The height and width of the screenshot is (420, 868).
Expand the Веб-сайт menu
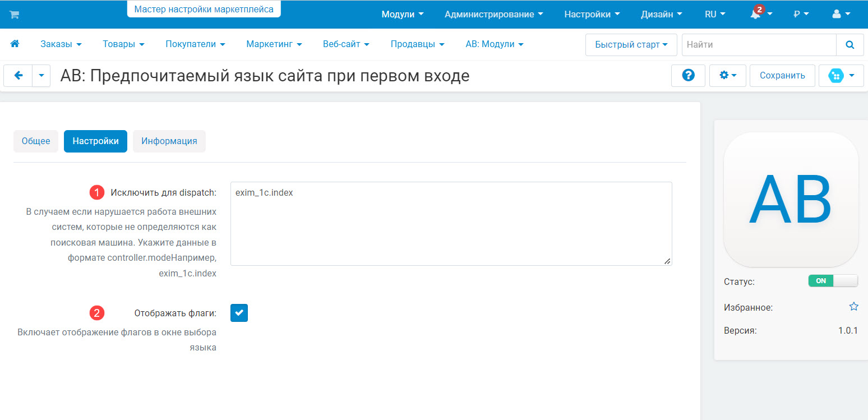[x=346, y=44]
